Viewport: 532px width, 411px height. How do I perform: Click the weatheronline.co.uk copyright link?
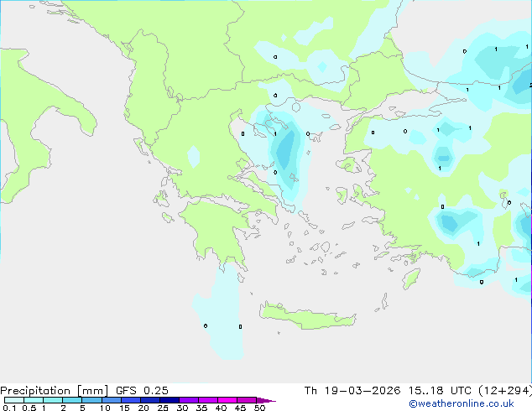coord(462,403)
